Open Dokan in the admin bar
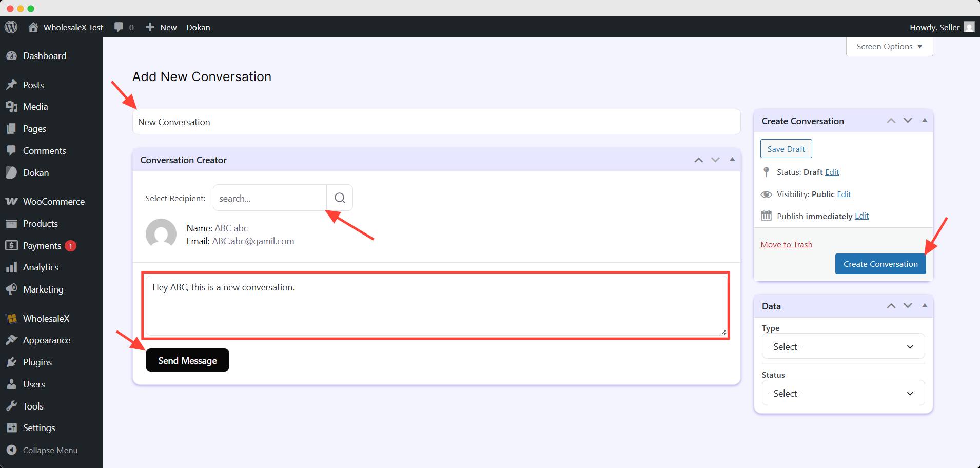This screenshot has height=468, width=980. click(x=198, y=27)
